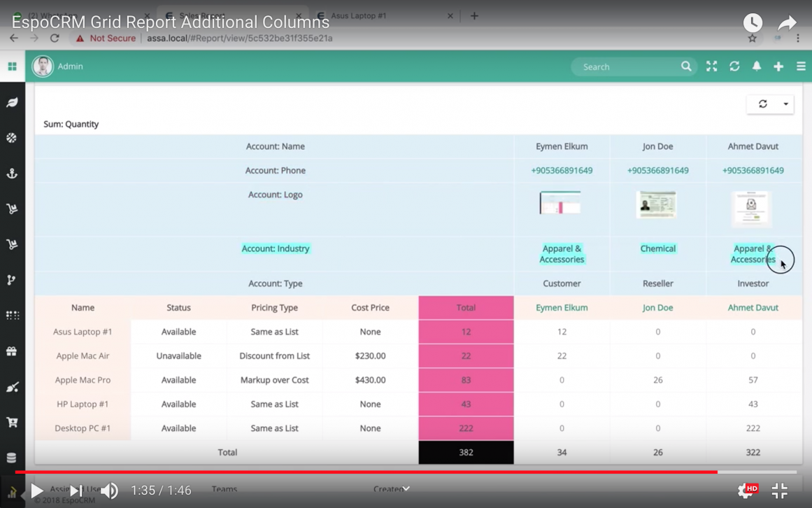Exit fullscreen mode
This screenshot has width=812, height=508.
click(x=779, y=491)
